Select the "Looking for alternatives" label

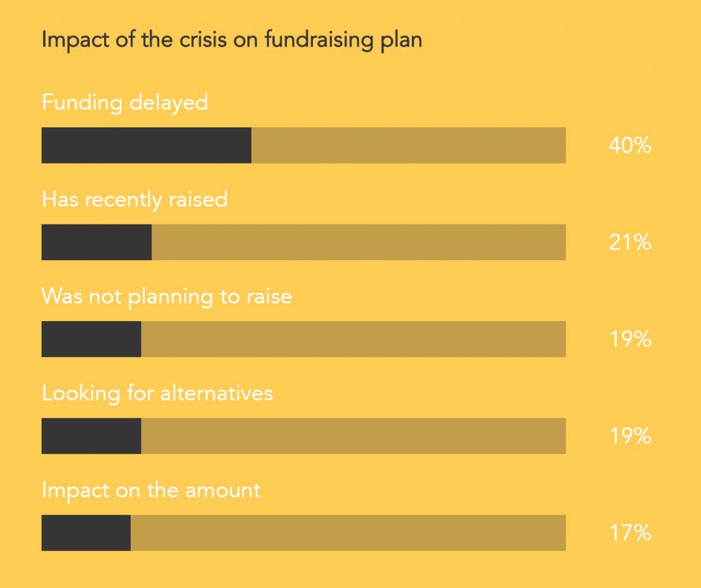pos(157,394)
